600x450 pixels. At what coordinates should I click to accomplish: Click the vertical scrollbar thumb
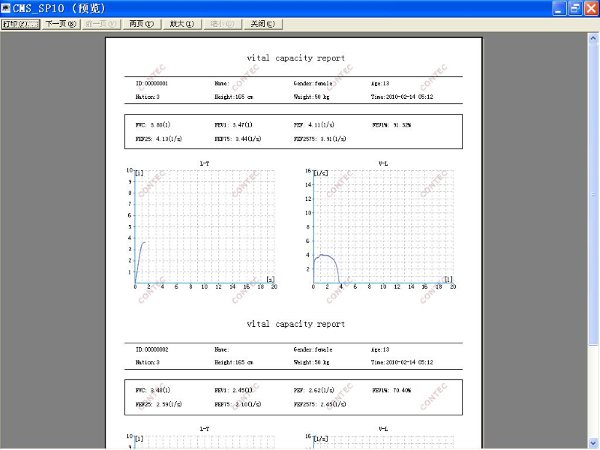(593, 190)
